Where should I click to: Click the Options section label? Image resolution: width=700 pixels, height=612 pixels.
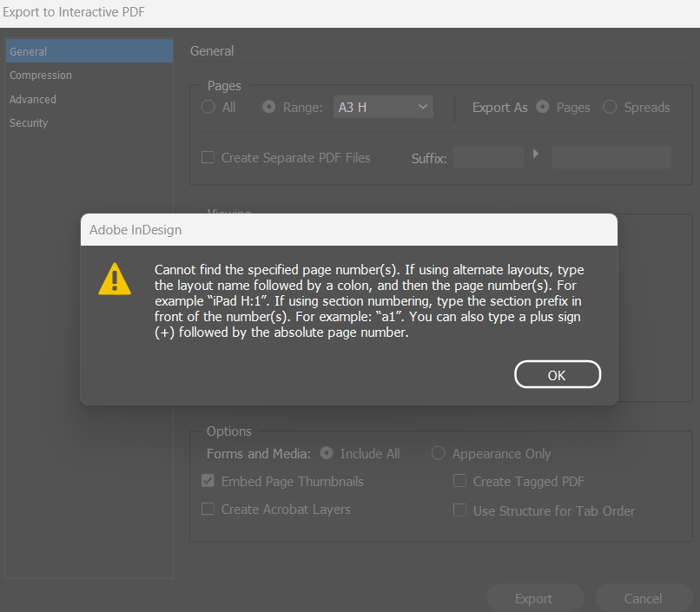pyautogui.click(x=229, y=431)
